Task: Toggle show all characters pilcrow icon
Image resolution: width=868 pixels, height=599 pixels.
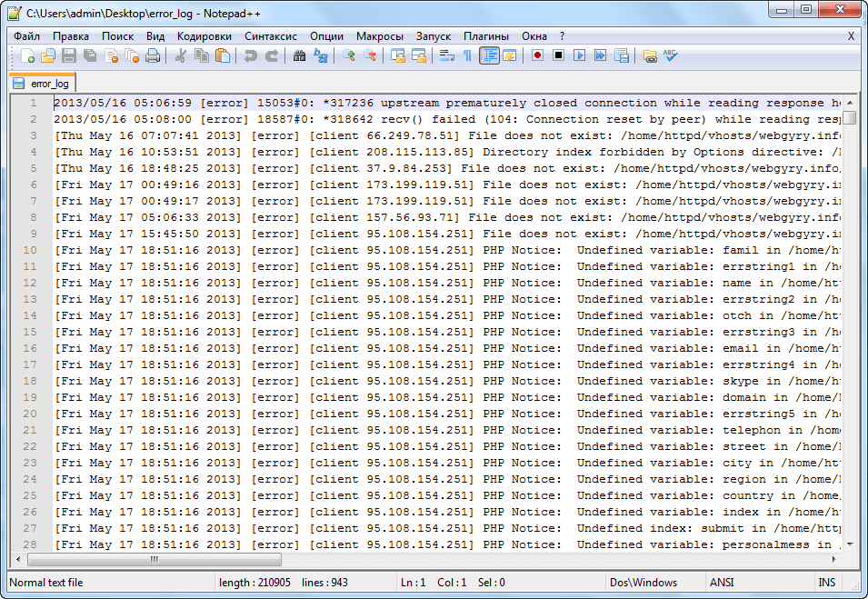Action: pyautogui.click(x=468, y=56)
